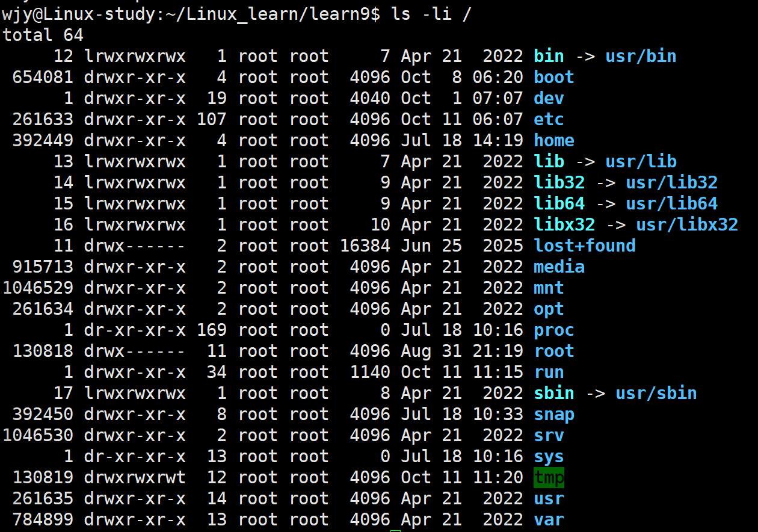Click the home directory name
The height and width of the screenshot is (532, 758).
(x=554, y=141)
